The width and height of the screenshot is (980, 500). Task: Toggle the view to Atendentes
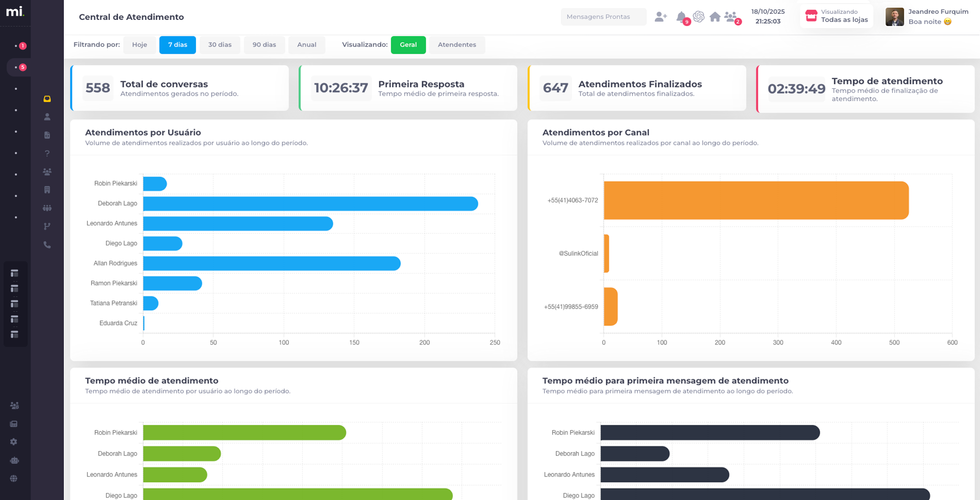tap(457, 45)
